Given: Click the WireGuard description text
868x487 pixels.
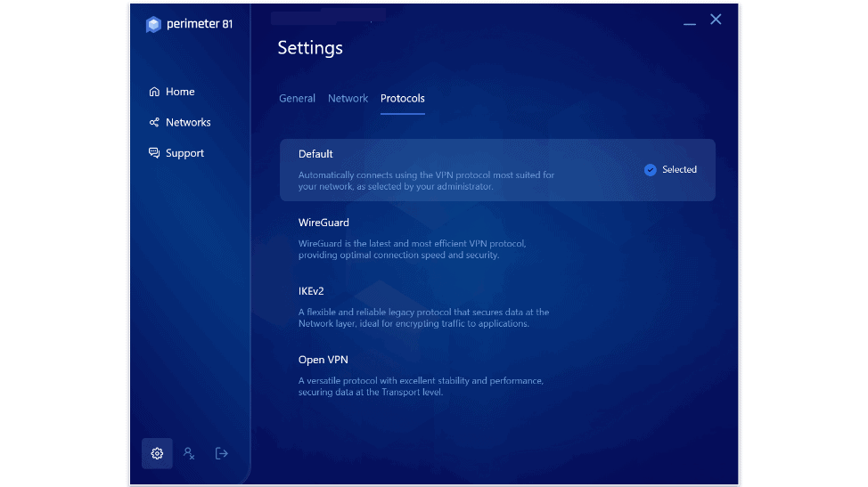Looking at the screenshot, I should (x=413, y=249).
